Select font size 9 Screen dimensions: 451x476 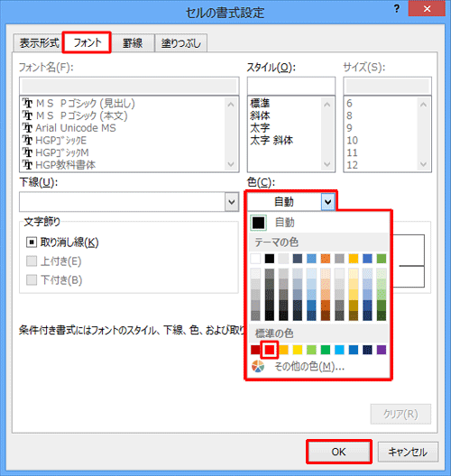click(349, 128)
